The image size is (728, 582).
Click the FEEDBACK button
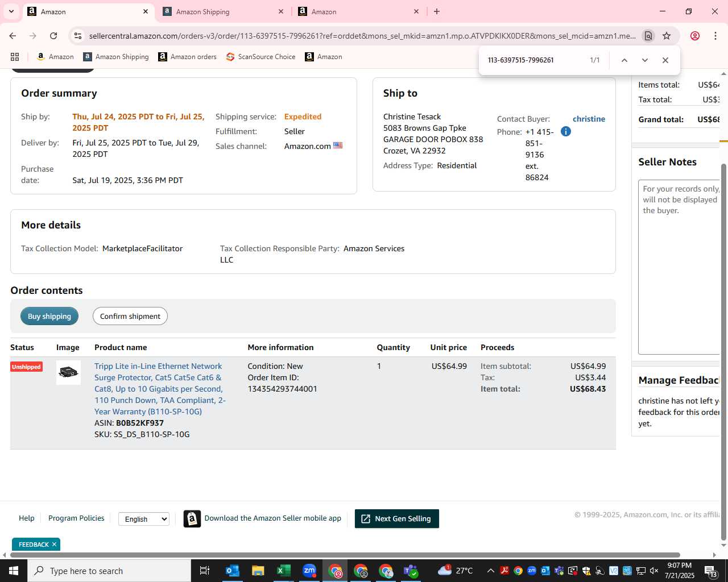point(34,544)
